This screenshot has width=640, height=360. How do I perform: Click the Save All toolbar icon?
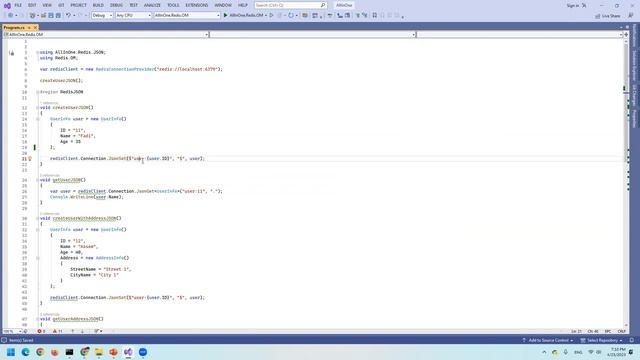click(58, 16)
